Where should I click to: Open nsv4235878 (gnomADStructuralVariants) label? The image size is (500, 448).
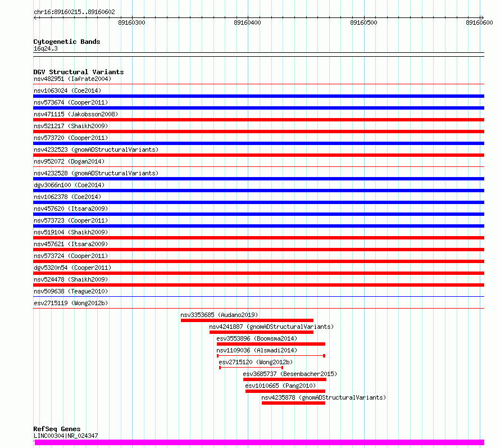click(x=324, y=397)
